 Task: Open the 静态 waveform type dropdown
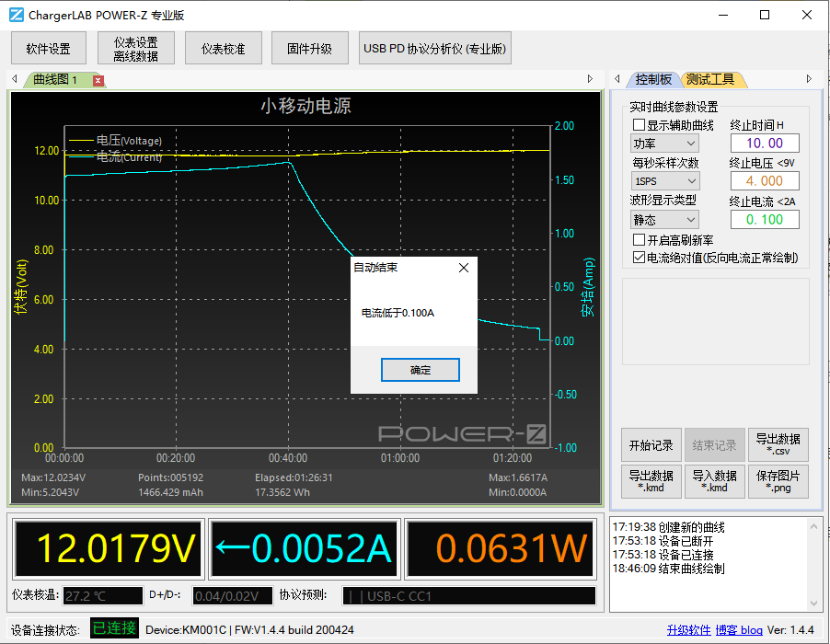coord(664,219)
